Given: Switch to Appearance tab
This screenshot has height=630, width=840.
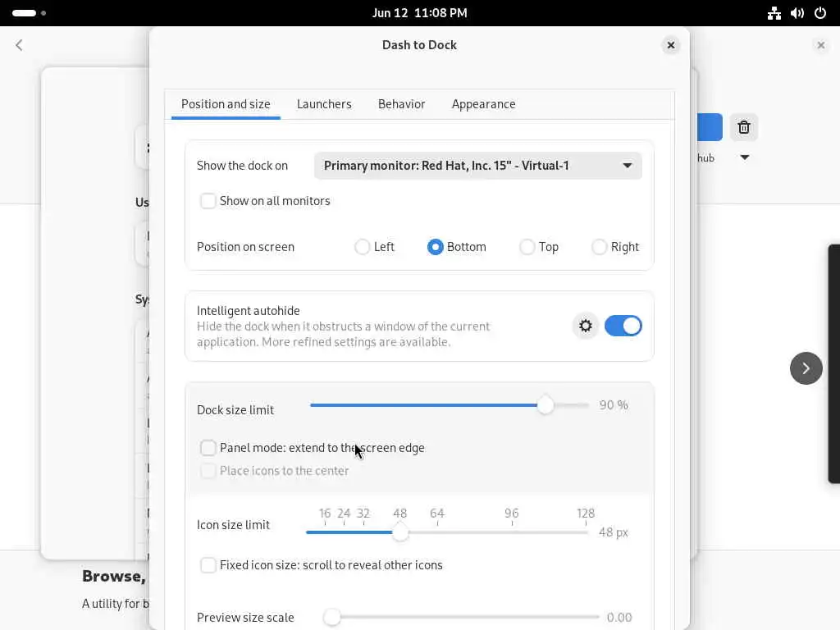Looking at the screenshot, I should click(483, 104).
